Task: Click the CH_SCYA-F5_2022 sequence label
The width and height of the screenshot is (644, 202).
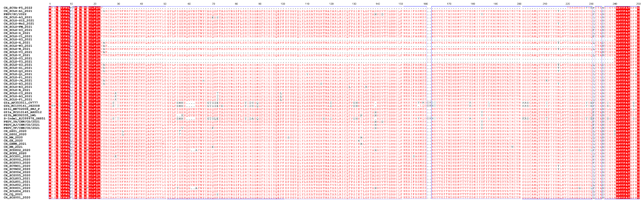Action: point(18,8)
